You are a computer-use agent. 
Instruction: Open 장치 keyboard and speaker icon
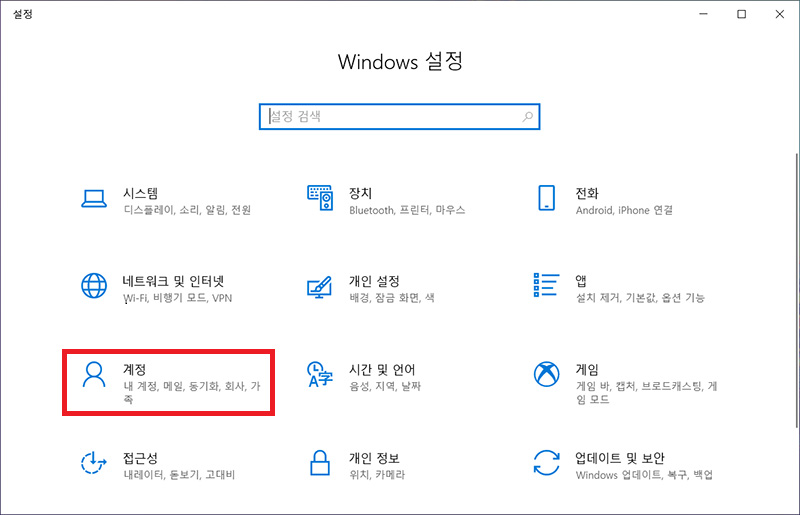320,199
